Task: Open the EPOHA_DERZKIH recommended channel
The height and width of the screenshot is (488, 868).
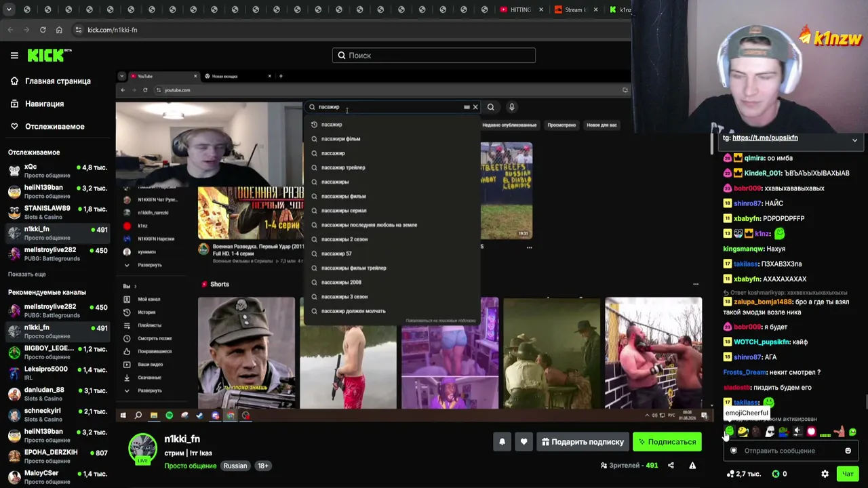Action: 58,456
